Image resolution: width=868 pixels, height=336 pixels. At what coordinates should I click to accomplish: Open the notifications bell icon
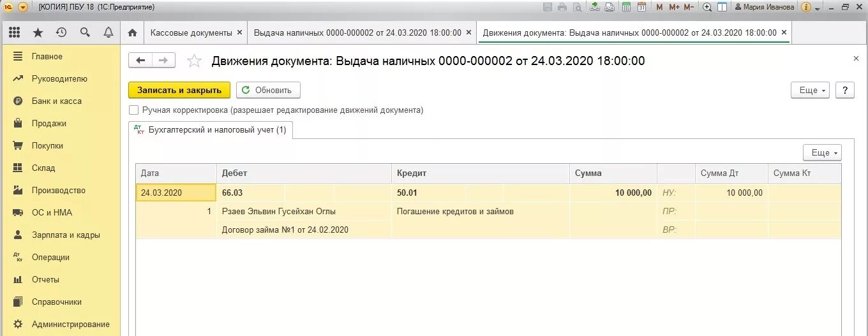coord(108,33)
